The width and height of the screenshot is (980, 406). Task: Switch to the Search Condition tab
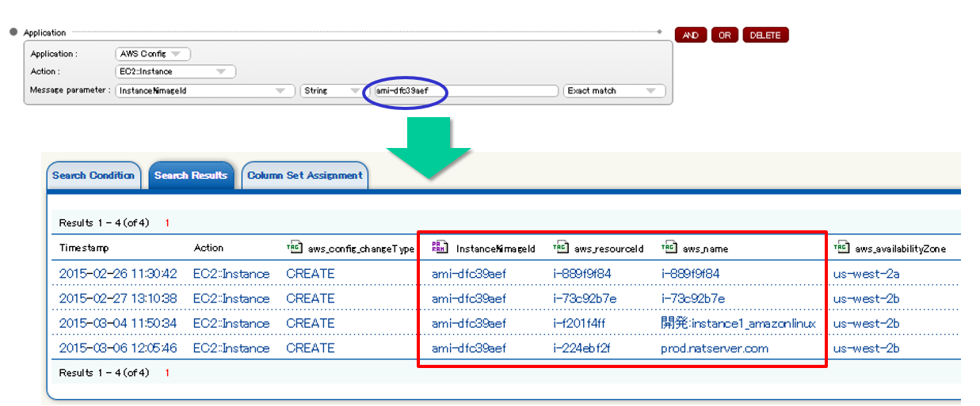coord(93,176)
